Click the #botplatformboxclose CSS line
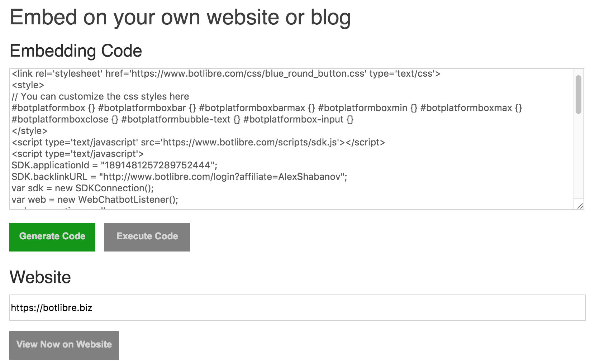This screenshot has width=595, height=364. [x=182, y=119]
